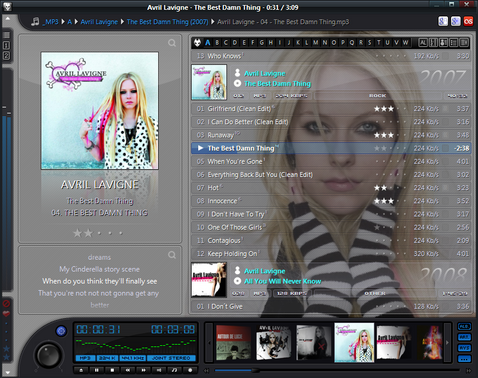Viewport: 478px width, 378px height.
Task: Expand the arrow after _MP3 breadcrumb
Action: [63, 22]
